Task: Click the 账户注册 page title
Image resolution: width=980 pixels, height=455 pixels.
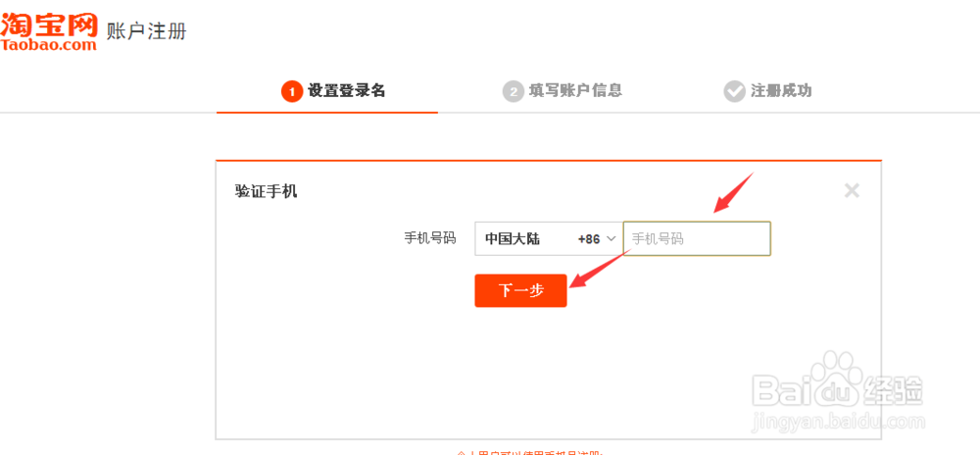Action: [x=146, y=31]
